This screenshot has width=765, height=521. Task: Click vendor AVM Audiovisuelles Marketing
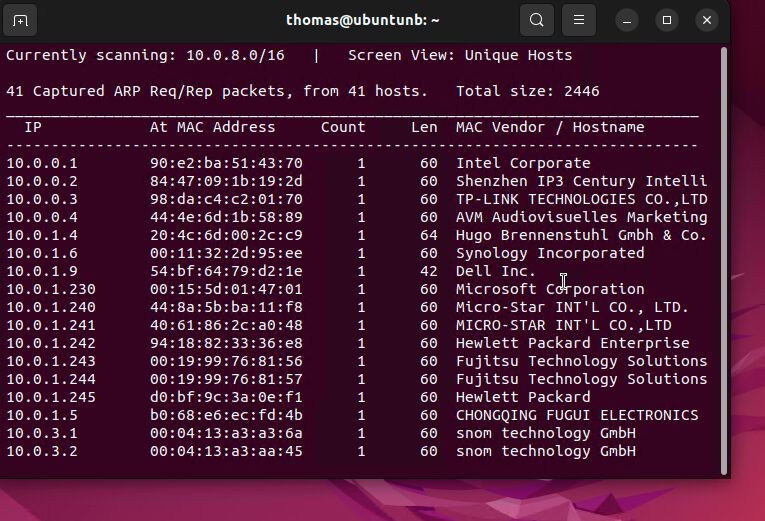[x=582, y=217]
